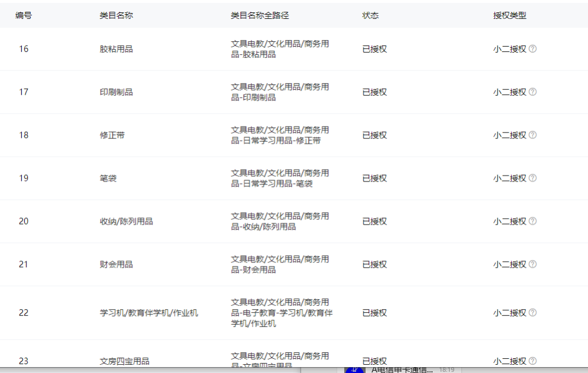Viewport: 588px width, 373px height.
Task: Select the row number 23 cell
Action: tap(24, 361)
